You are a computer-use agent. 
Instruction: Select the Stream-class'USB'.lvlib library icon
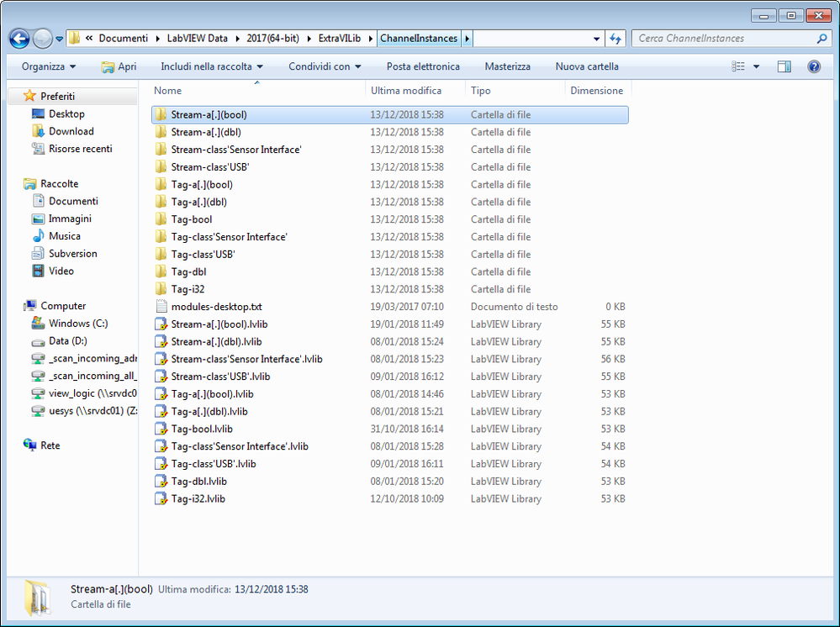(161, 377)
